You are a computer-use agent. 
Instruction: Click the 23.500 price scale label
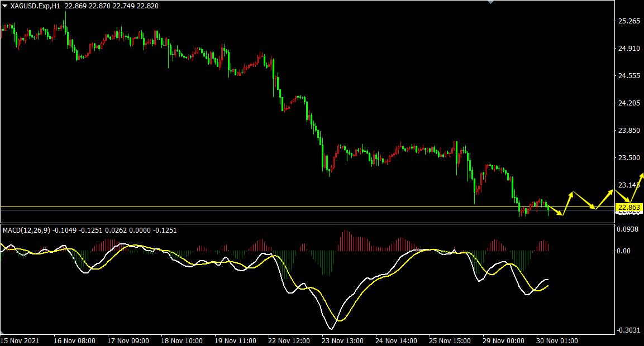(x=629, y=158)
